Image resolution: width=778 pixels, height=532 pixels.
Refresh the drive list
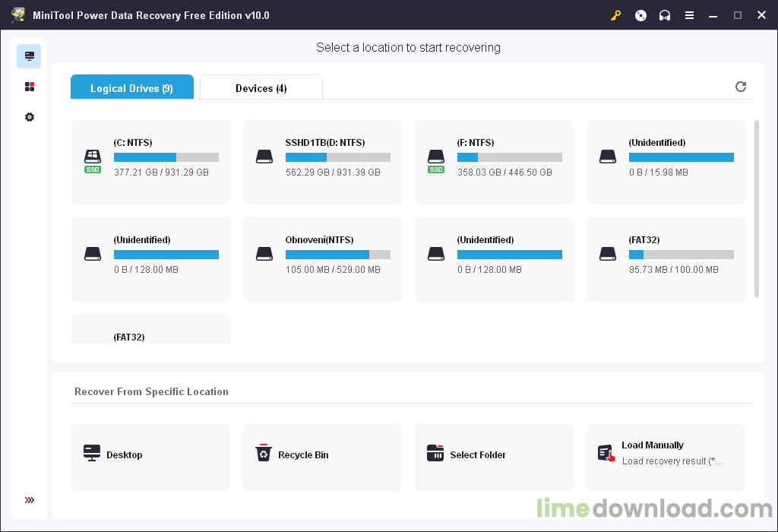pyautogui.click(x=741, y=87)
